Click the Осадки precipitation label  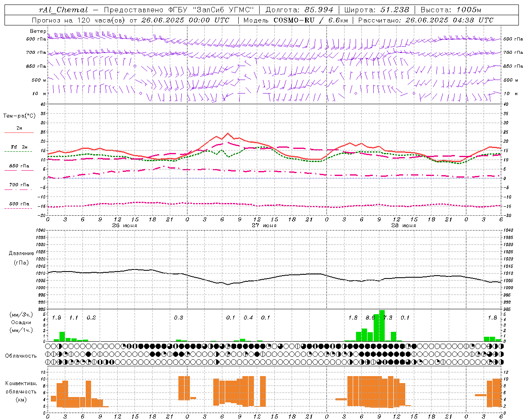(21, 322)
